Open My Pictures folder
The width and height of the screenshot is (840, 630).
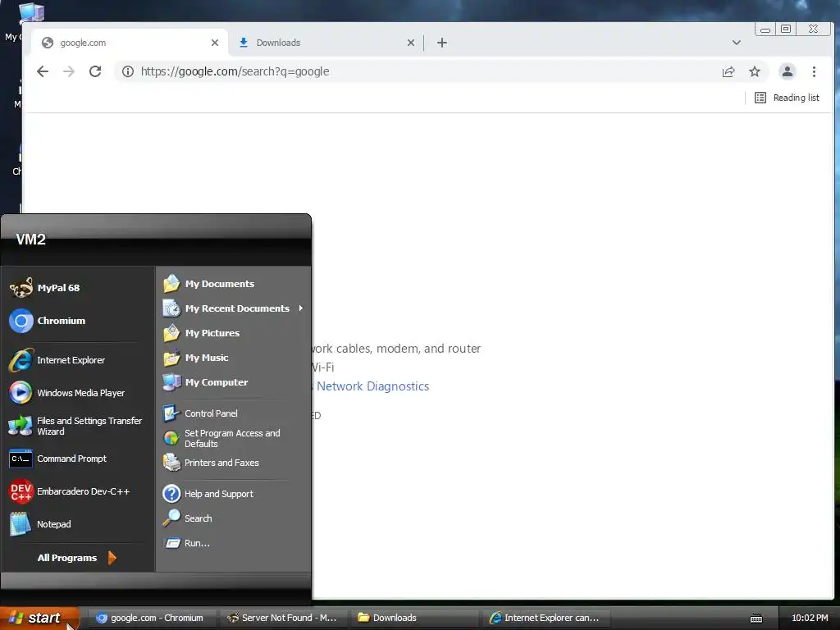click(202, 333)
